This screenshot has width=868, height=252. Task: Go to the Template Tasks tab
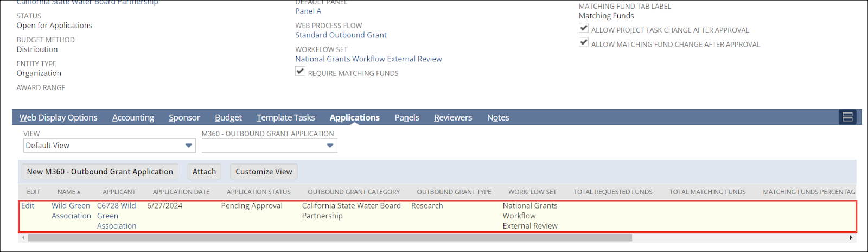286,117
